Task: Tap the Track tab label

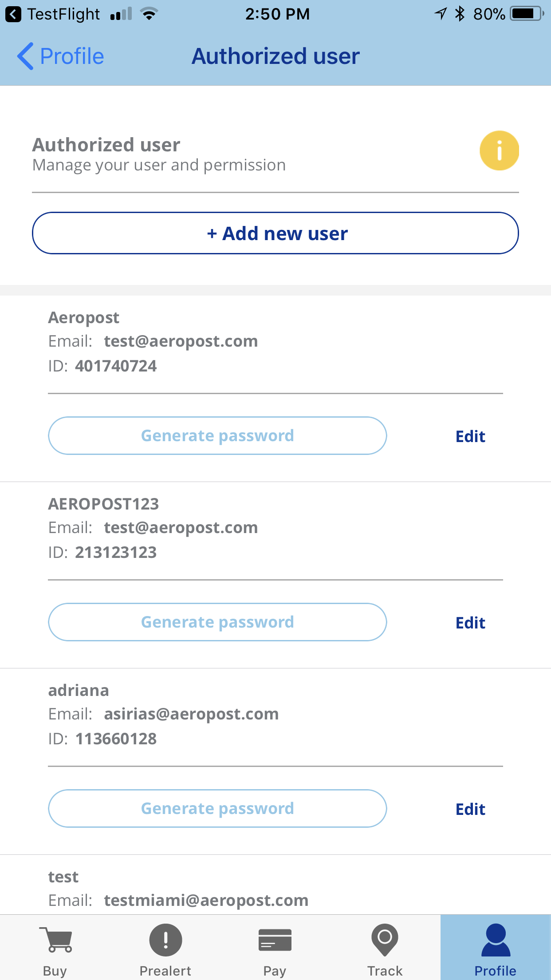Action: [x=385, y=971]
